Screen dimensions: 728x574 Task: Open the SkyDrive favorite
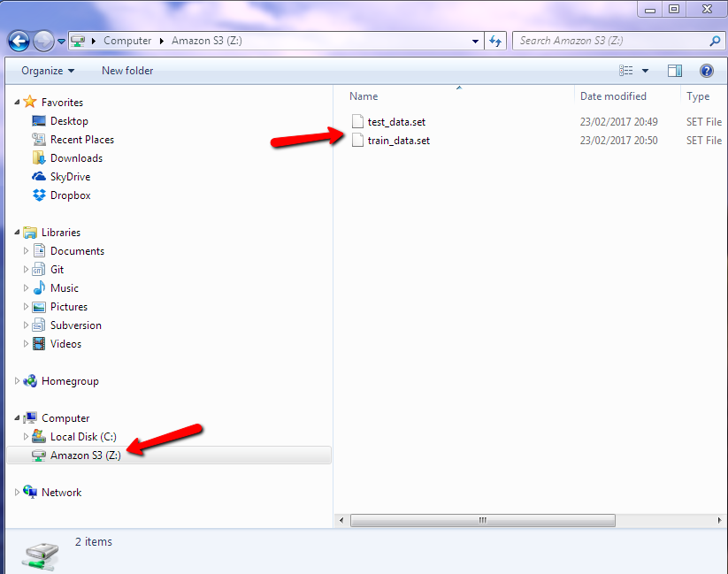70,177
